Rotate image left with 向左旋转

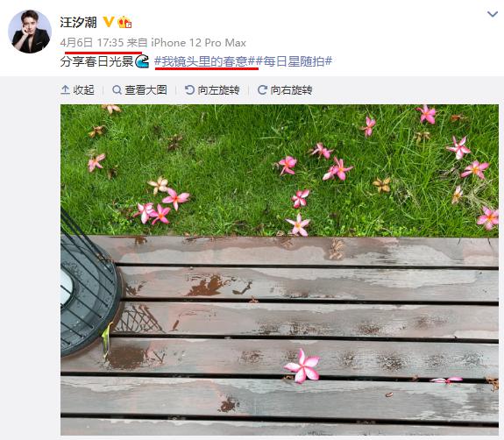click(x=212, y=90)
